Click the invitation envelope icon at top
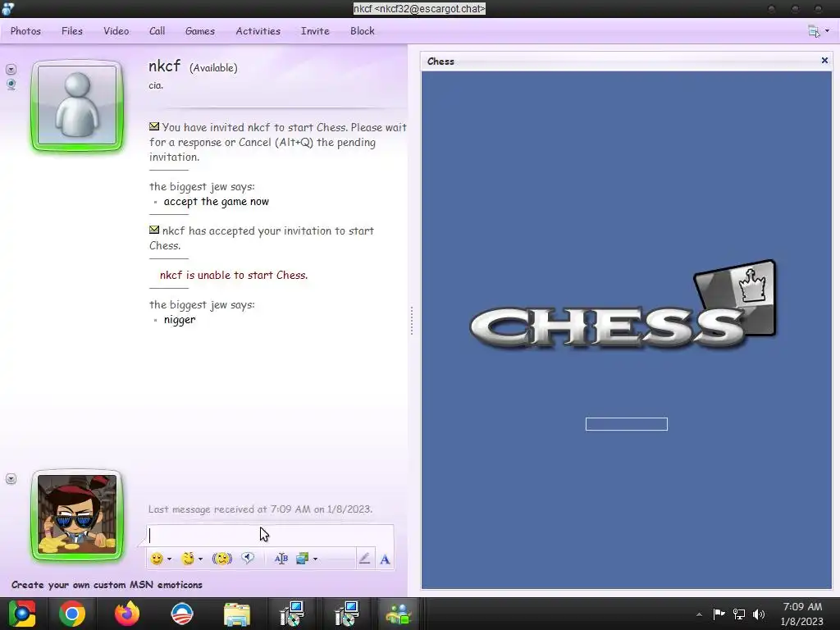The width and height of the screenshot is (840, 630). click(154, 126)
